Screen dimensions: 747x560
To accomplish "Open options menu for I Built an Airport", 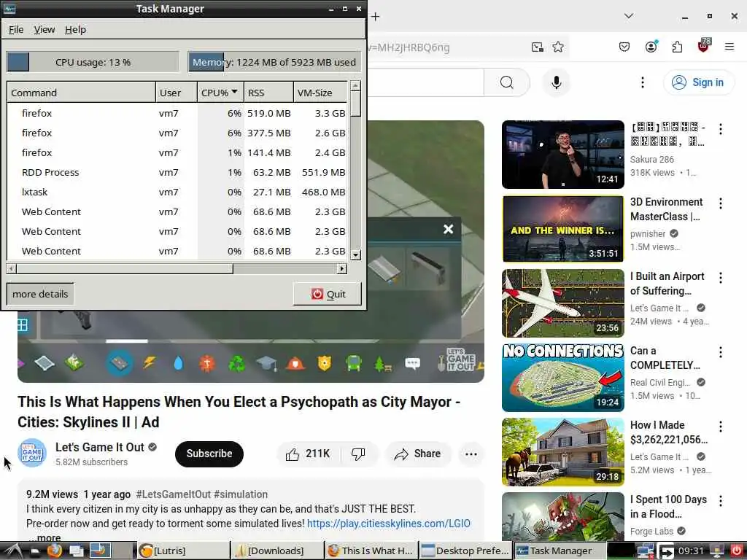I will point(720,278).
